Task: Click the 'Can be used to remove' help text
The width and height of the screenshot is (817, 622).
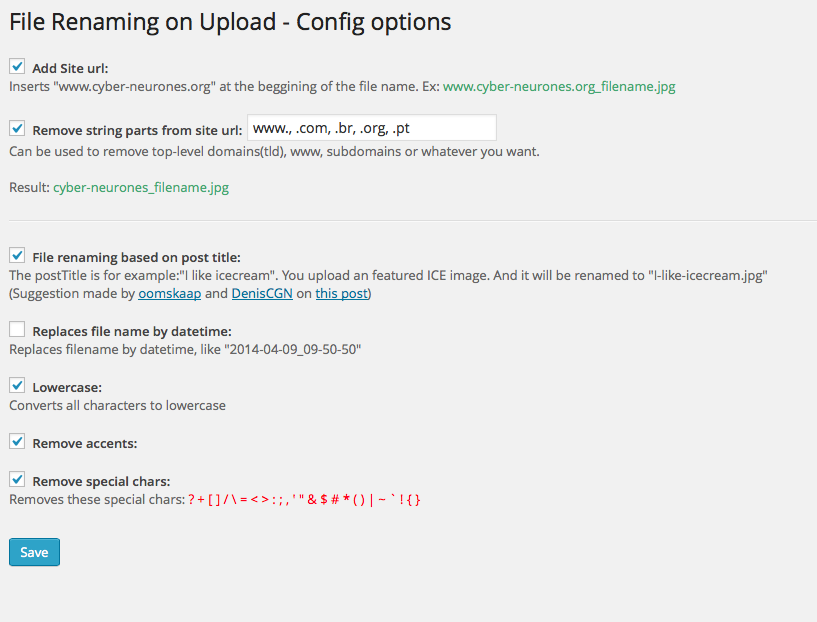Action: click(274, 152)
